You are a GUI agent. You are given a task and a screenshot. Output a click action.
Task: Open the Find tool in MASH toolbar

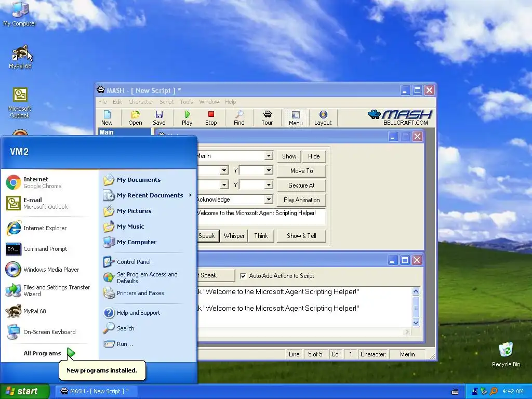coord(239,118)
